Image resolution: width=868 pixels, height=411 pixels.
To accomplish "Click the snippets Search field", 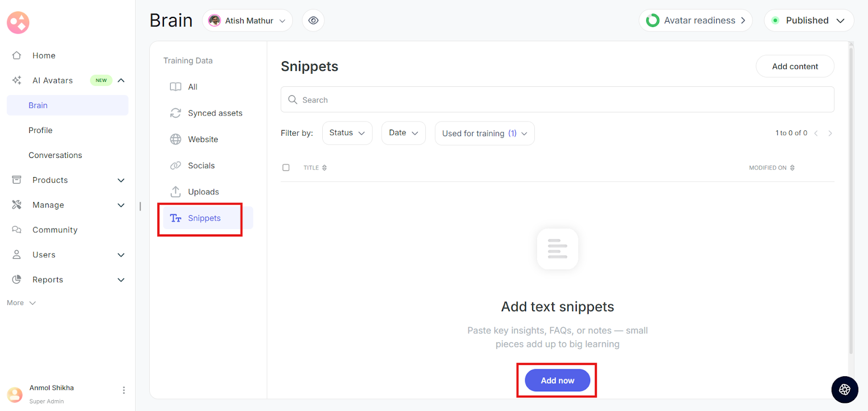I will click(x=557, y=100).
